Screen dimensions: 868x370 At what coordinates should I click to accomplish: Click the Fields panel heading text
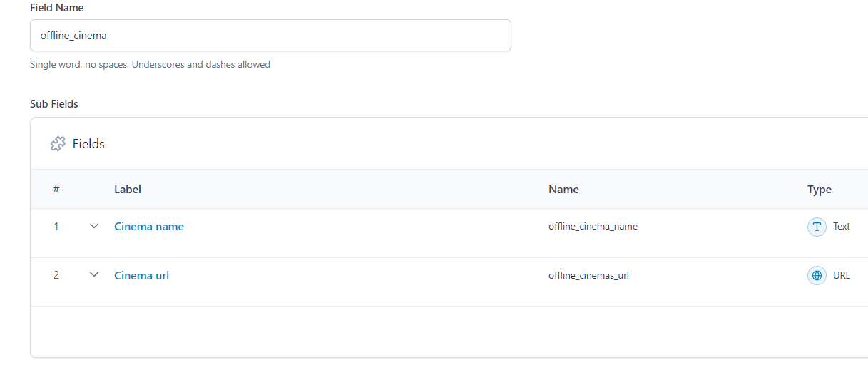[88, 144]
